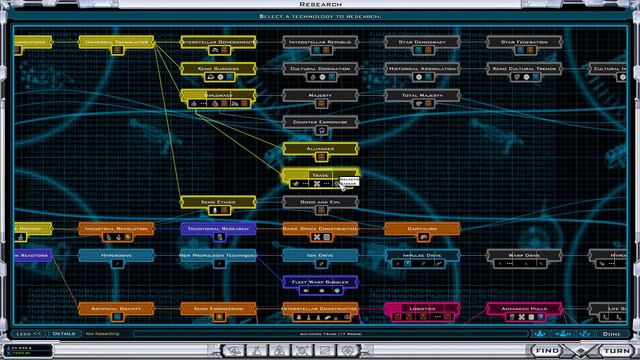
Task: Select the Interstellar Government technology
Action: click(218, 42)
